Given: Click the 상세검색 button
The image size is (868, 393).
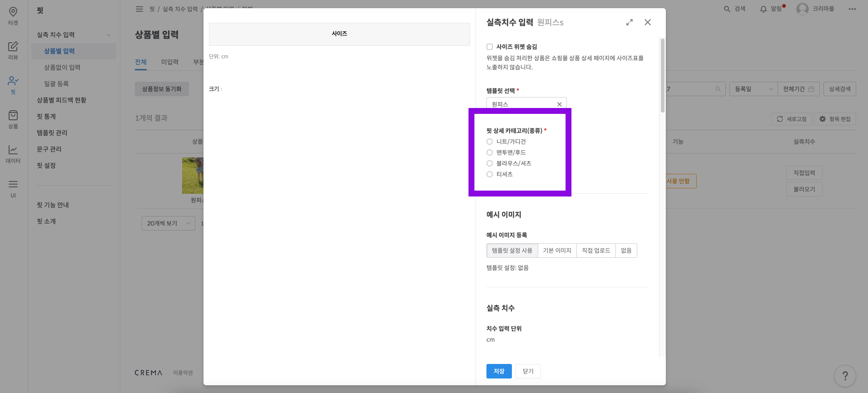Looking at the screenshot, I should coord(840,89).
